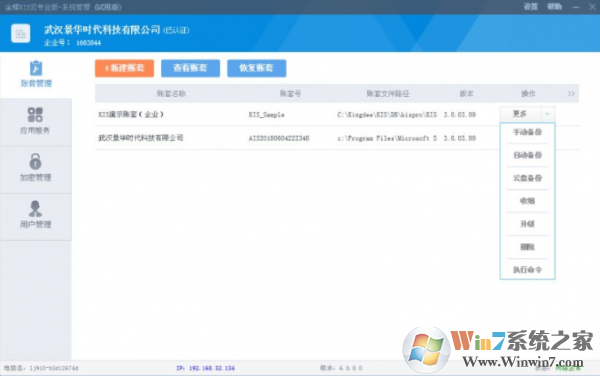The image size is (600, 376).
Task: Open 用户管理 person icon in sidebar
Action: [x=35, y=208]
